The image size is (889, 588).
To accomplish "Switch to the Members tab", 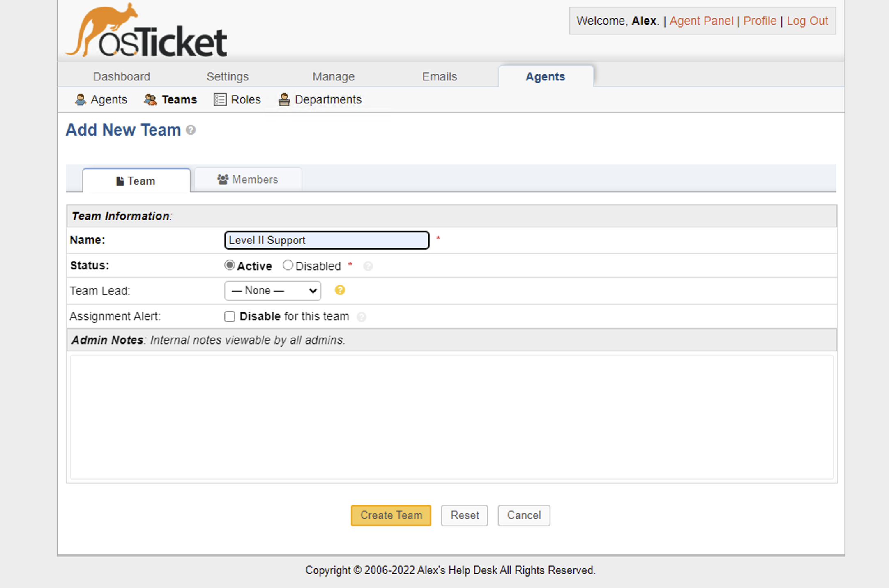I will (x=248, y=179).
